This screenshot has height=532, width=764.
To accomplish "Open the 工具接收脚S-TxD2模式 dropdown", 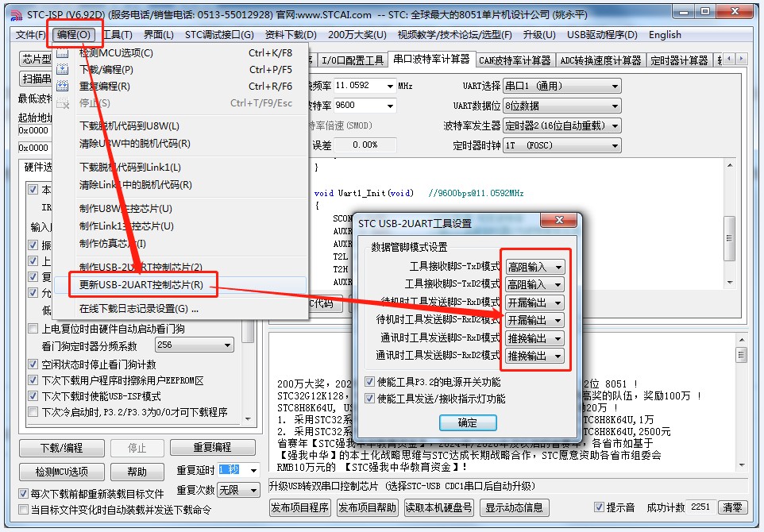I will [x=535, y=284].
